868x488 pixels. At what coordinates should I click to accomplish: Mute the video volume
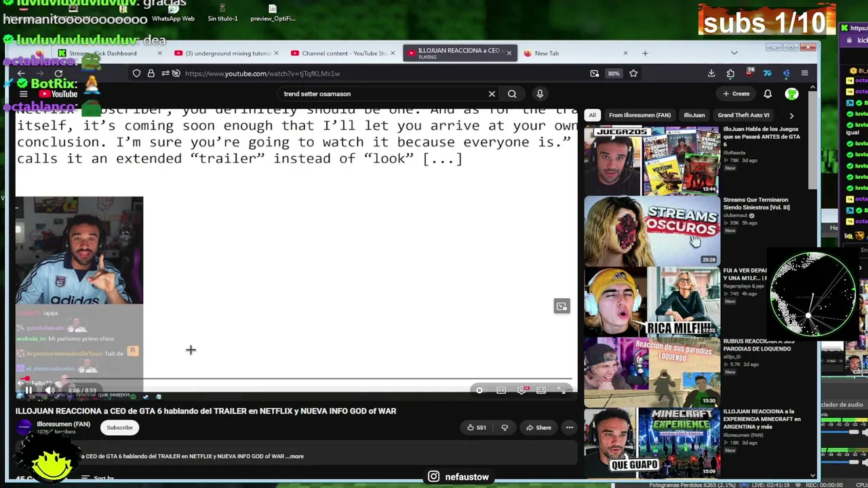click(x=50, y=390)
